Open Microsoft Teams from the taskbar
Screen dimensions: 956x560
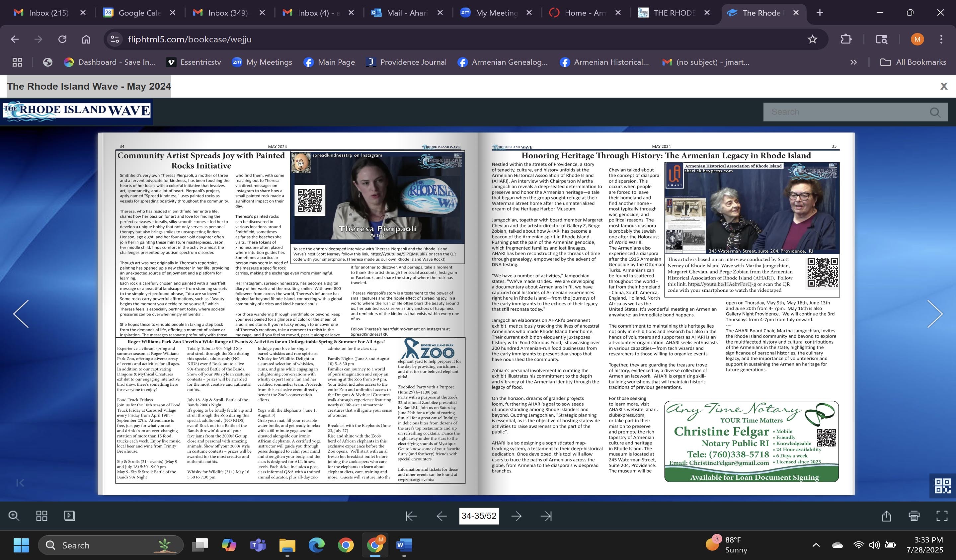tap(258, 545)
